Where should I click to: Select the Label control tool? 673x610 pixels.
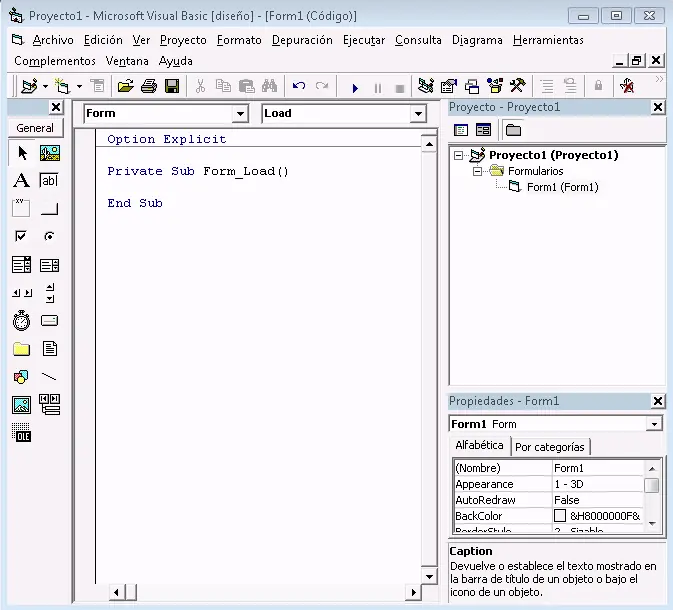tap(21, 180)
